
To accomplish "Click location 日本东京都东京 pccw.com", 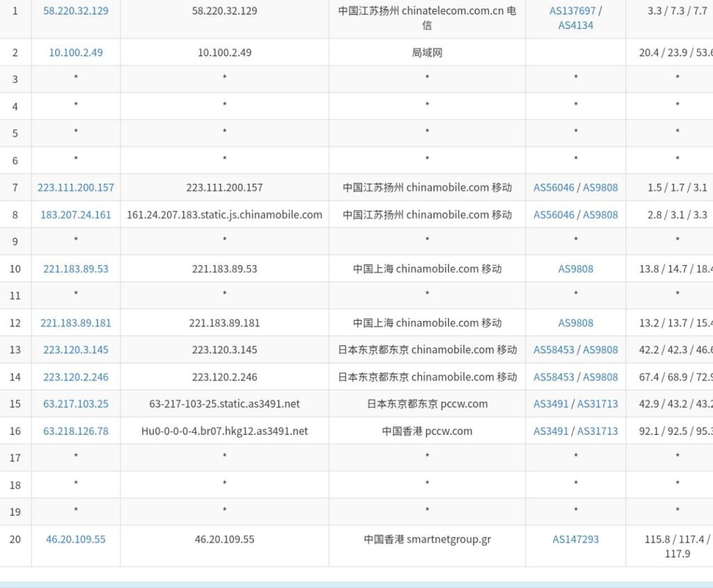I will pos(427,404).
